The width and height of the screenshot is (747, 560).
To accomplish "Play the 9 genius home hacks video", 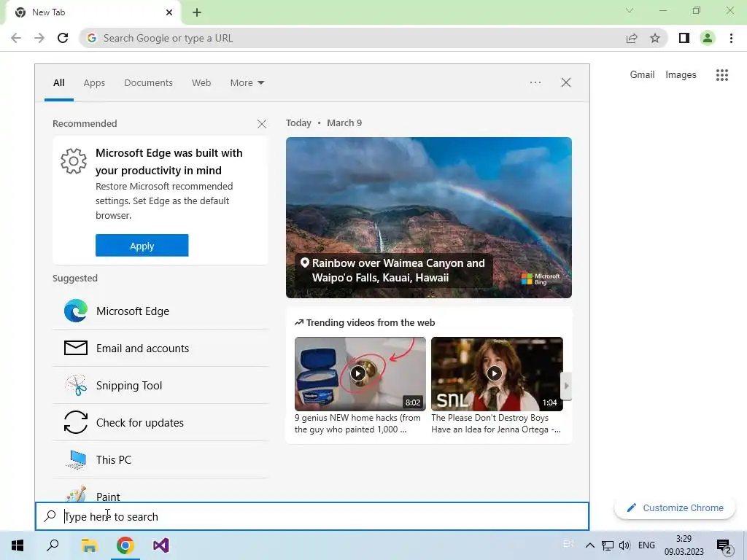I will (x=360, y=374).
